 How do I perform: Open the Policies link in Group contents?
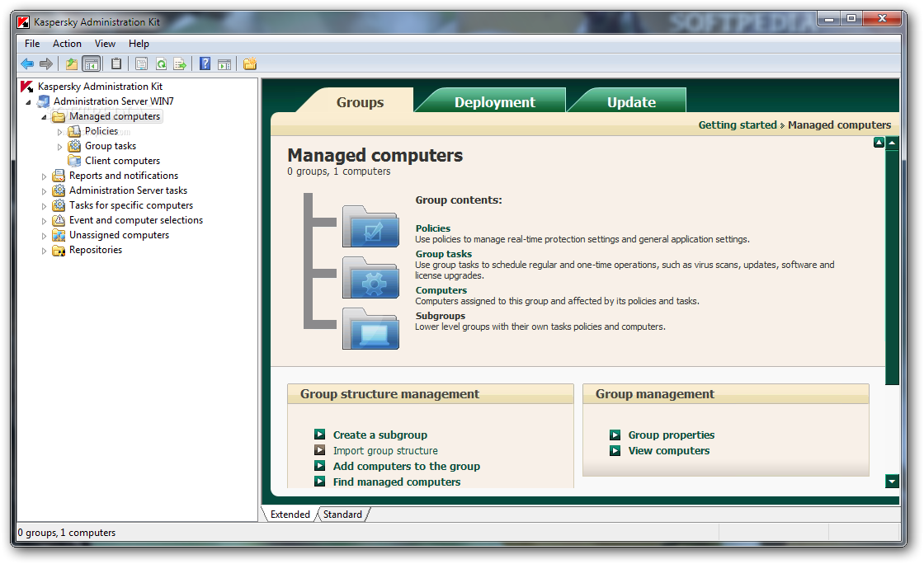pos(432,228)
